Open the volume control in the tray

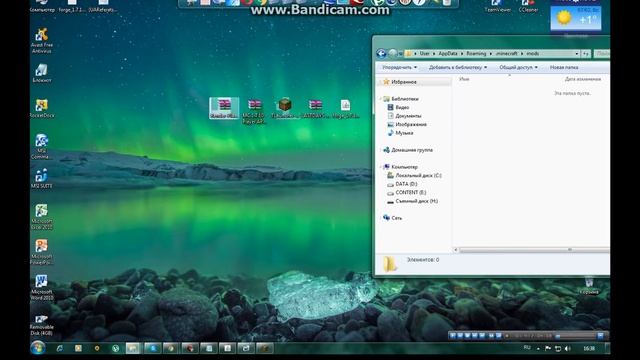click(567, 348)
